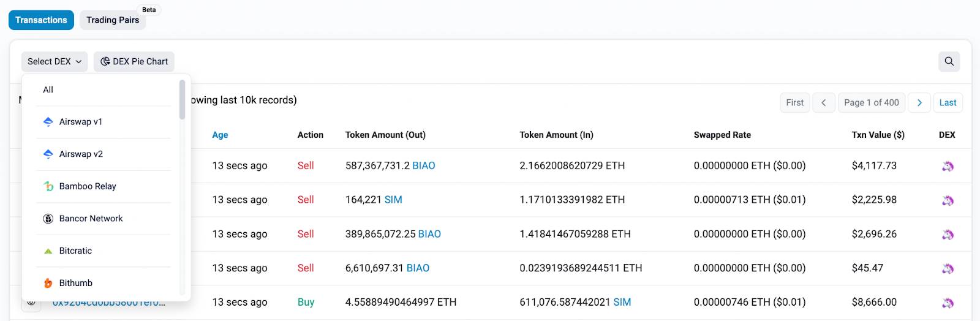Click the Uniswap DEX icon in the first row
Viewport: 980px width, 321px height.
[x=948, y=166]
